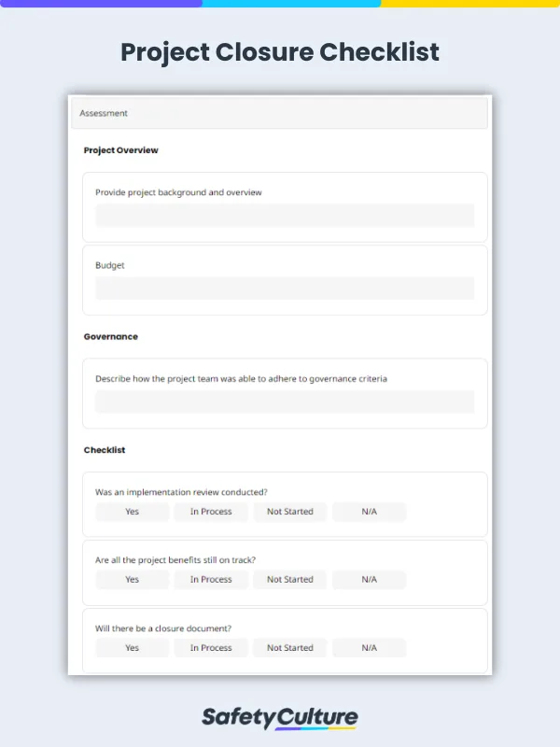Select Yes for closure document question

click(132, 648)
